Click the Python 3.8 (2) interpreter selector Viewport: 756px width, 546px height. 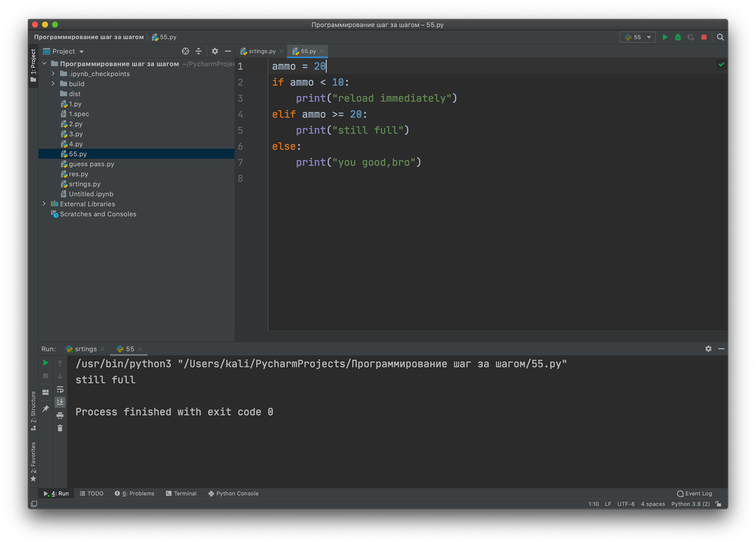pos(690,504)
